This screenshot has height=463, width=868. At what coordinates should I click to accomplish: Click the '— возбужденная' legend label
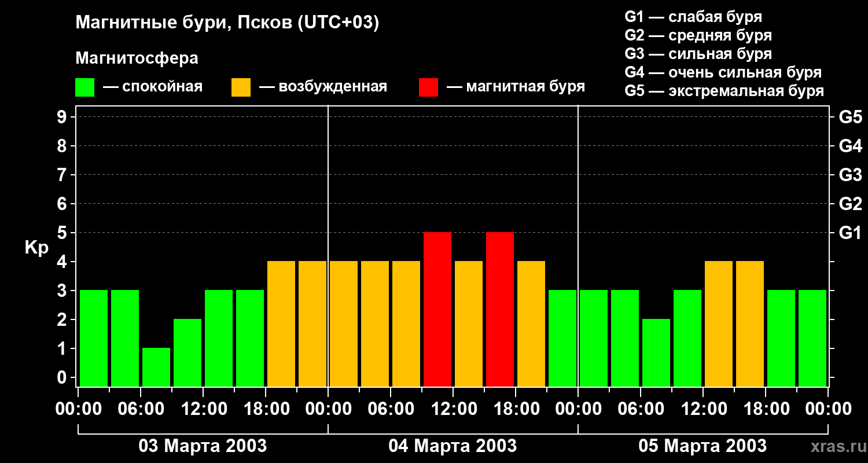[323, 87]
